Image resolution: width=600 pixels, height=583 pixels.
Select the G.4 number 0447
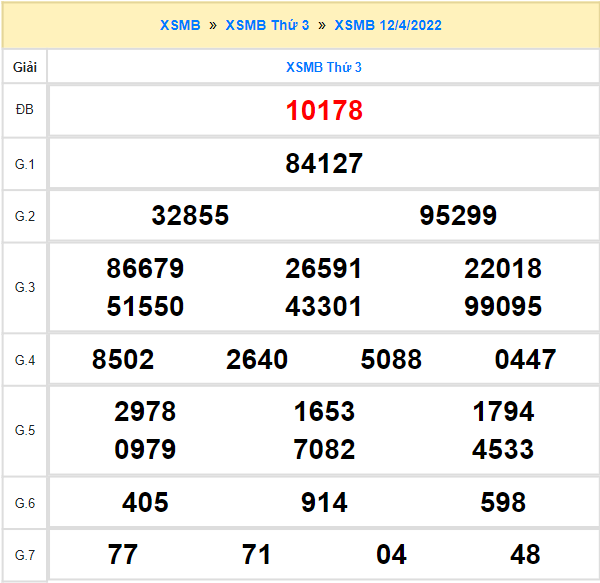pyautogui.click(x=525, y=360)
